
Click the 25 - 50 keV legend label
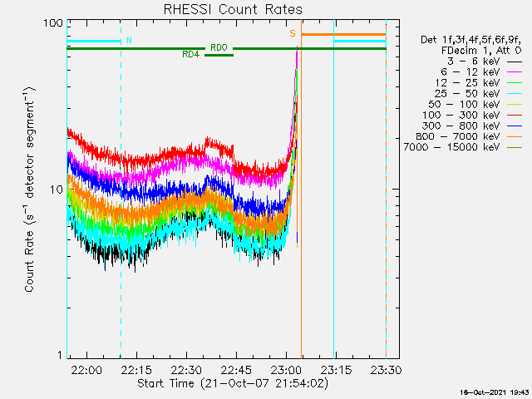coord(467,94)
